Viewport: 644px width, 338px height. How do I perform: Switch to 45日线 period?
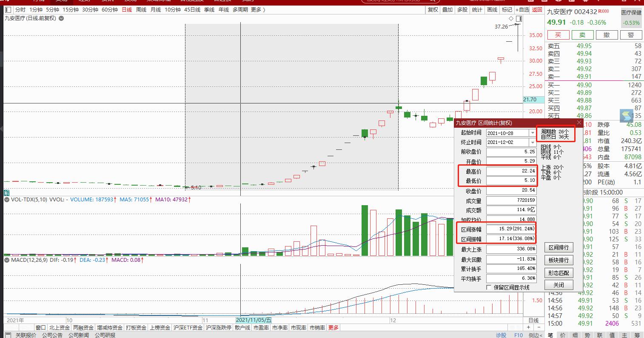[192, 10]
